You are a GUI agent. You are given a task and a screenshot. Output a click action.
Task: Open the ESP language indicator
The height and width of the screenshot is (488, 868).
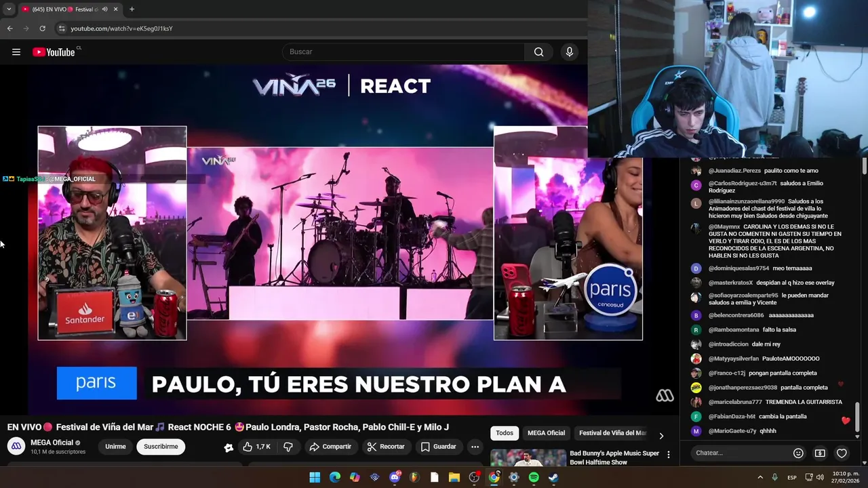click(x=792, y=478)
